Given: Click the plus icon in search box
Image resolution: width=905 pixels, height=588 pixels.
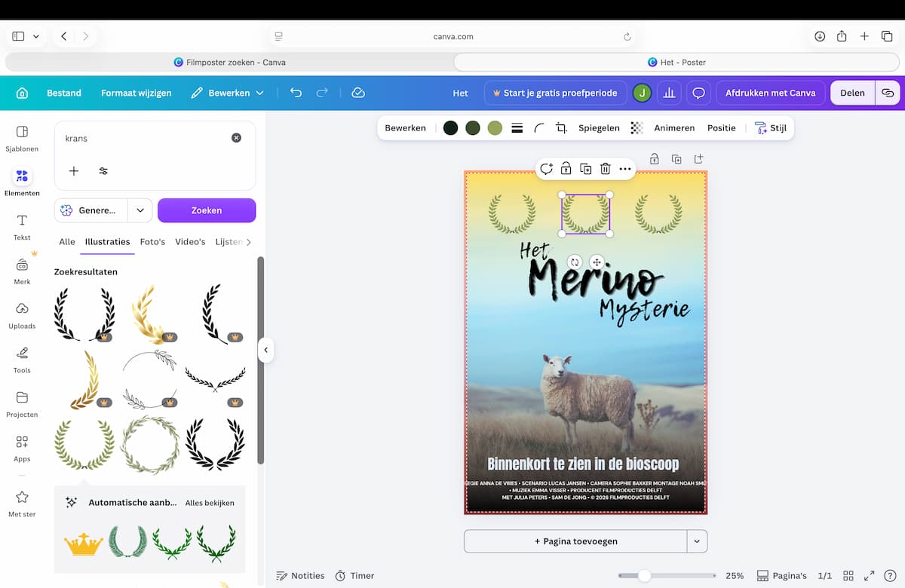Looking at the screenshot, I should [74, 171].
